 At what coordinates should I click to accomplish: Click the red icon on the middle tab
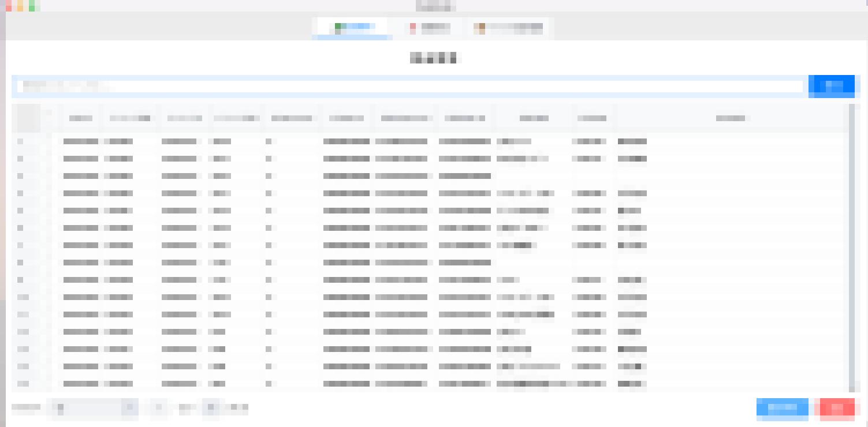412,28
